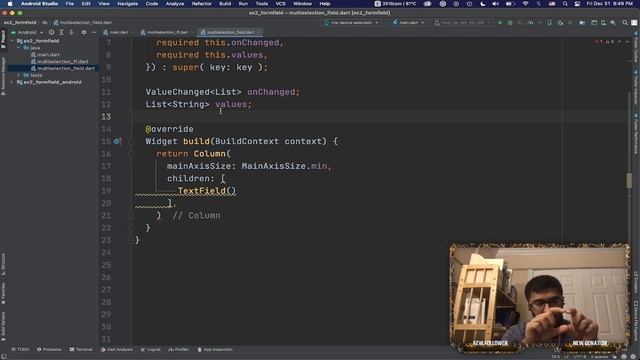Open the Problems tool window
640x360 pixels.
49,349
